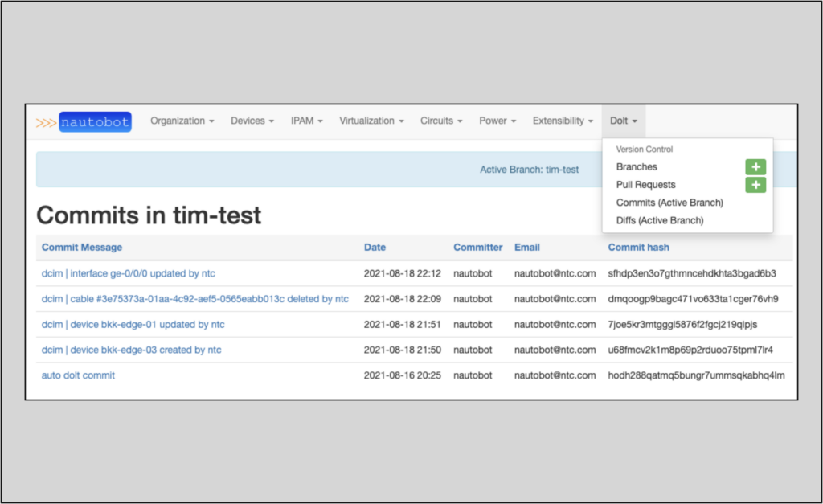Click date '2021-08-16 20:25'
This screenshot has width=823, height=504.
[403, 375]
